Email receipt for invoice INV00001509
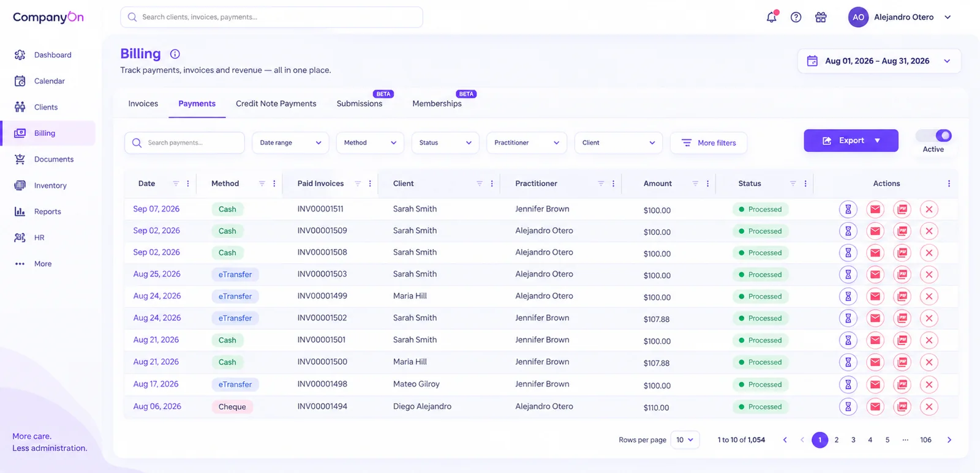 pos(875,231)
